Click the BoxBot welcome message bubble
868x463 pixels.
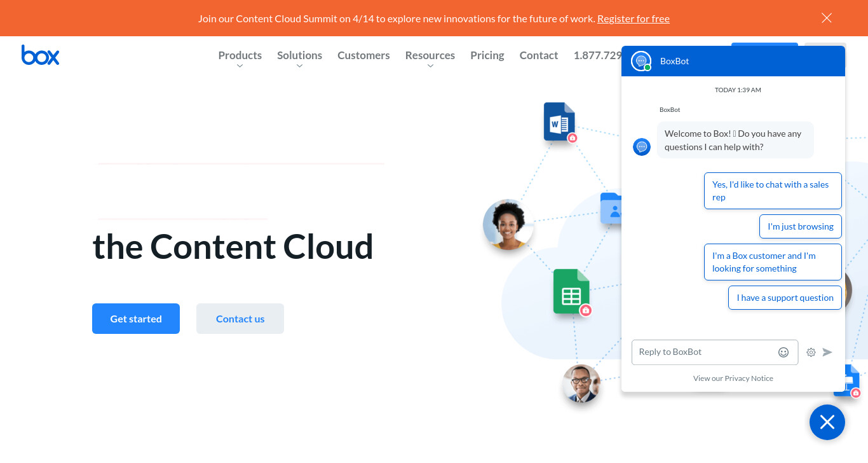(x=735, y=140)
